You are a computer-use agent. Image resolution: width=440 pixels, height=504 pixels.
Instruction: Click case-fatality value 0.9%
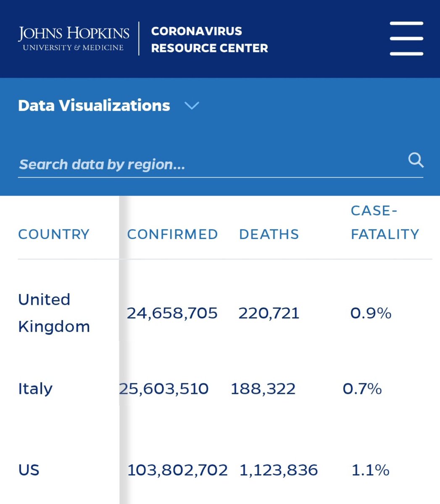pos(371,313)
